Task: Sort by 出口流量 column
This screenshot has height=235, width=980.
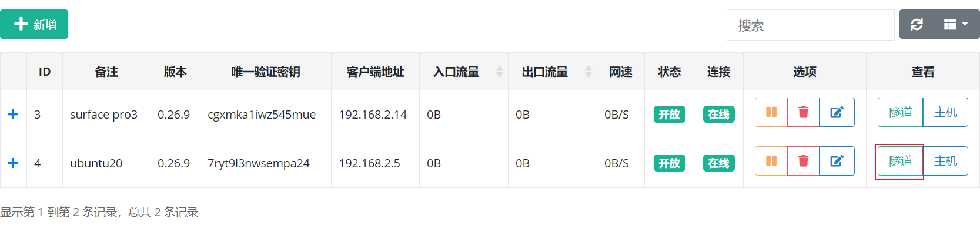Action: point(553,72)
